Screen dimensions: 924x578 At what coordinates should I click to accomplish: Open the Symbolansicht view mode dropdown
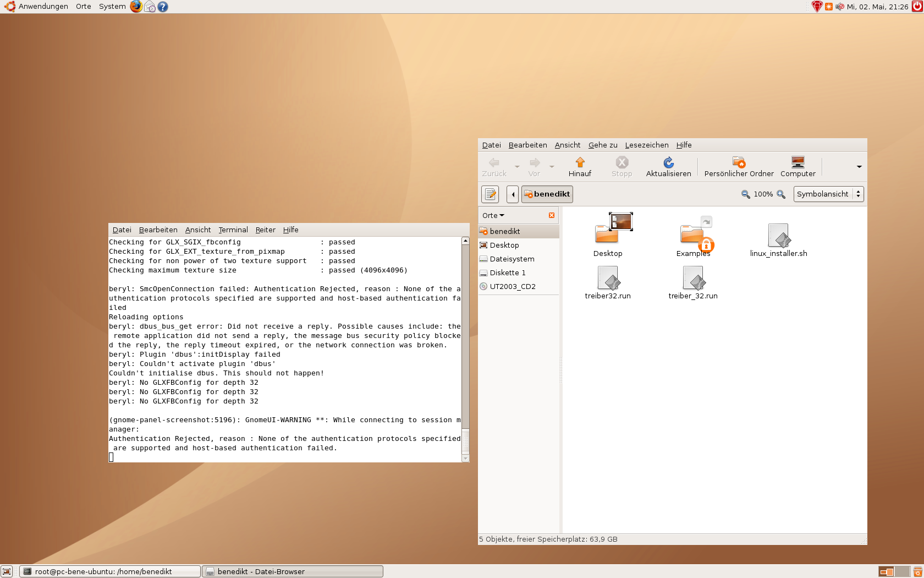click(829, 194)
